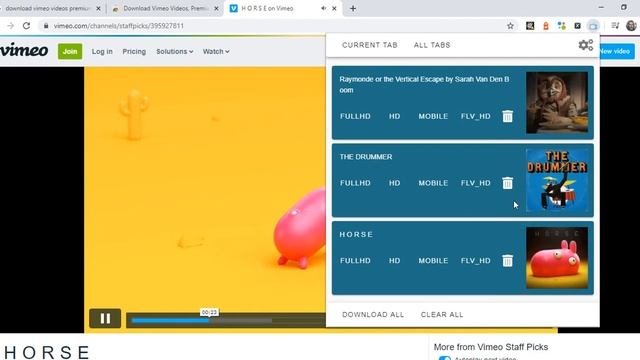The width and height of the screenshot is (640, 360).
Task: Click the green Join button
Action: (70, 51)
